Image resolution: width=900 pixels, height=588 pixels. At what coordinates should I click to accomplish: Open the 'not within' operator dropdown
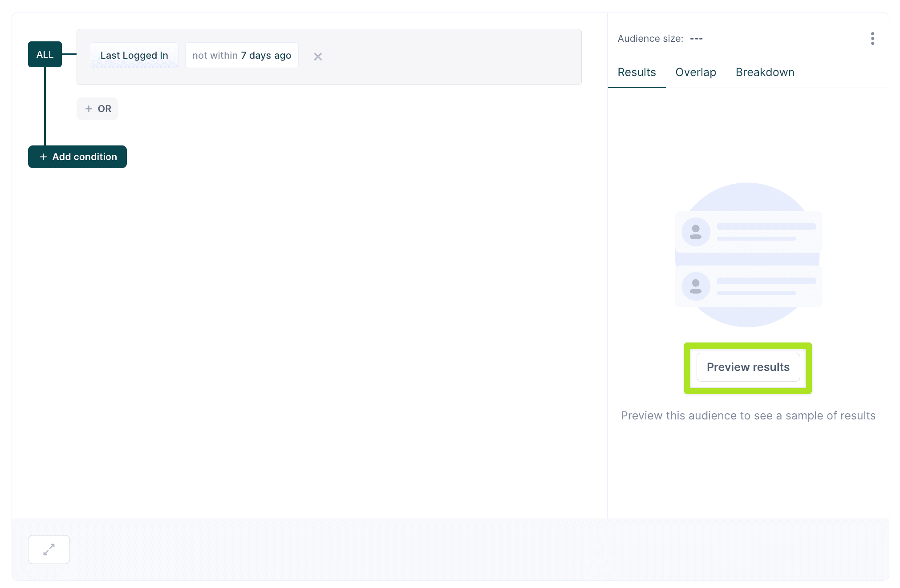click(x=215, y=56)
